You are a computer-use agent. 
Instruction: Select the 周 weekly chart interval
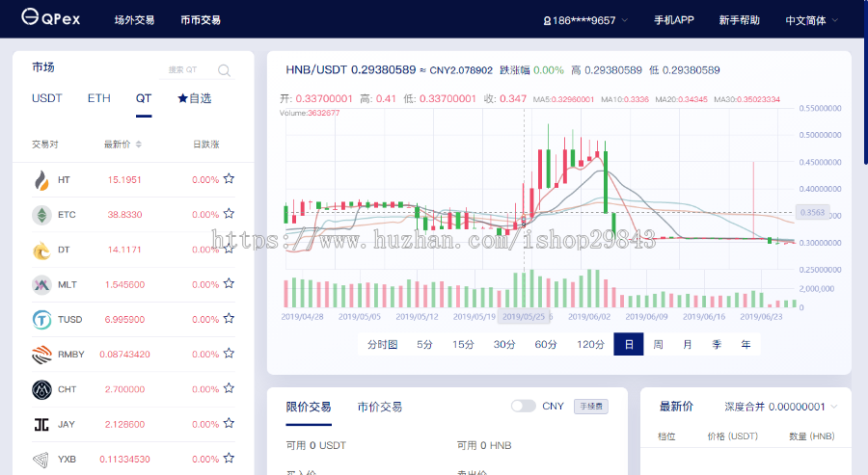click(658, 345)
